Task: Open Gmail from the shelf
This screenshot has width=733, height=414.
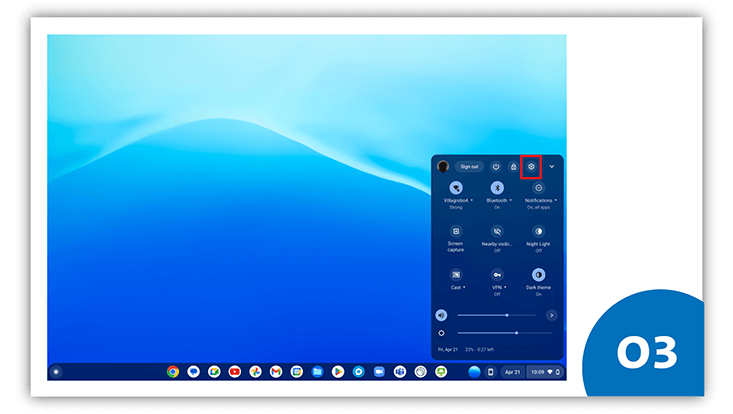Action: tap(276, 371)
